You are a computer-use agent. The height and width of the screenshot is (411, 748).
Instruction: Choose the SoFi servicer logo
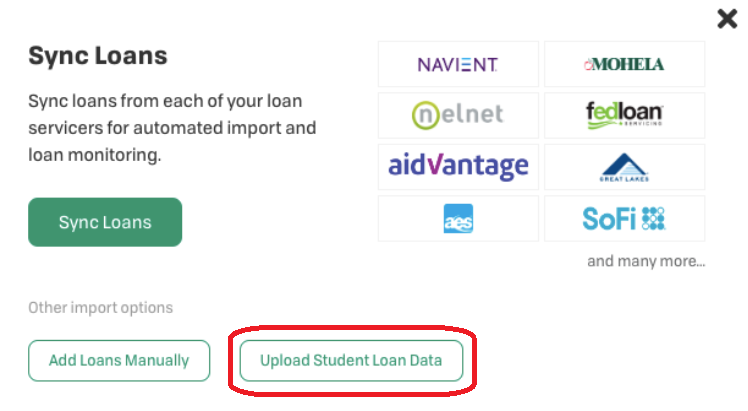(x=624, y=219)
